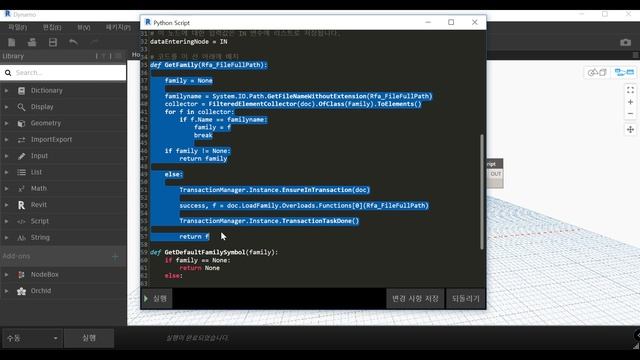This screenshot has width=640, height=360.
Task: Open the fourth menu in Dynamo menu bar
Action: pyautogui.click(x=118, y=27)
